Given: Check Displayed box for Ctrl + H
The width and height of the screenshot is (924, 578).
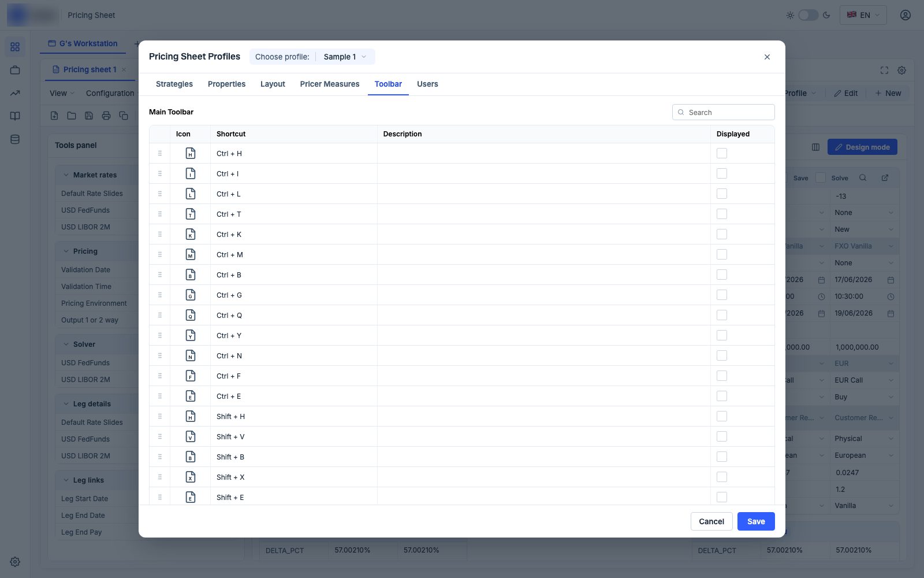Looking at the screenshot, I should point(722,153).
